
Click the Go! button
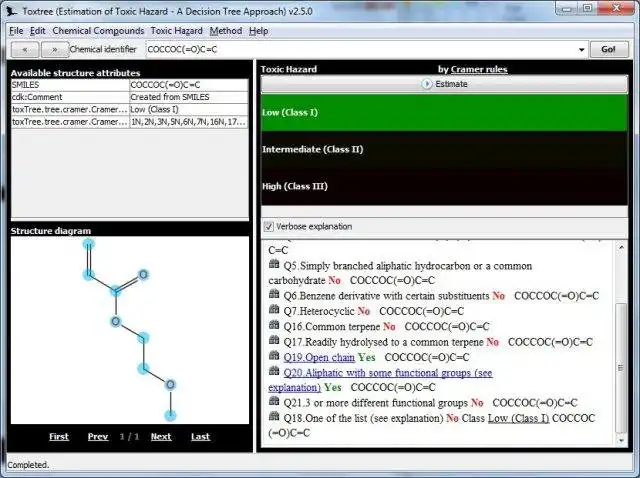click(608, 49)
